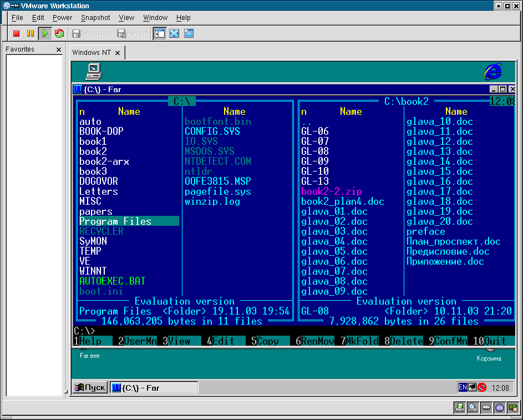Select the Предисловие.doc file
This screenshot has width=523, height=420.
[x=448, y=251]
